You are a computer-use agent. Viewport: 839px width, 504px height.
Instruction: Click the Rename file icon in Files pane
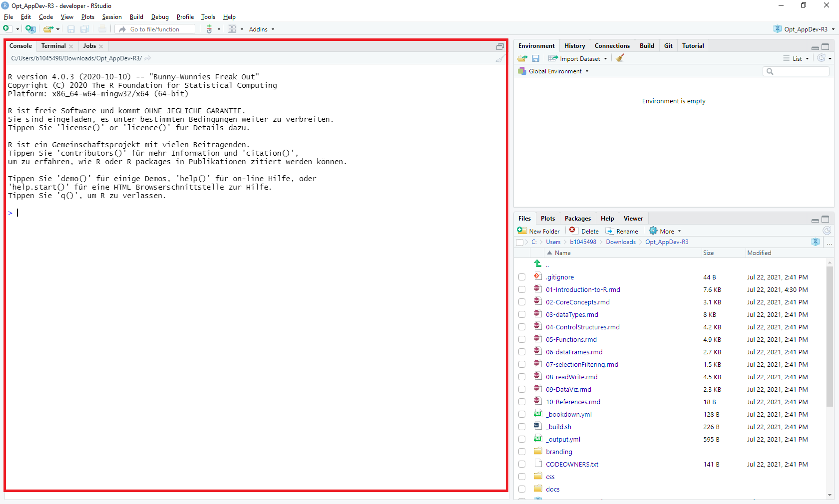click(x=610, y=231)
